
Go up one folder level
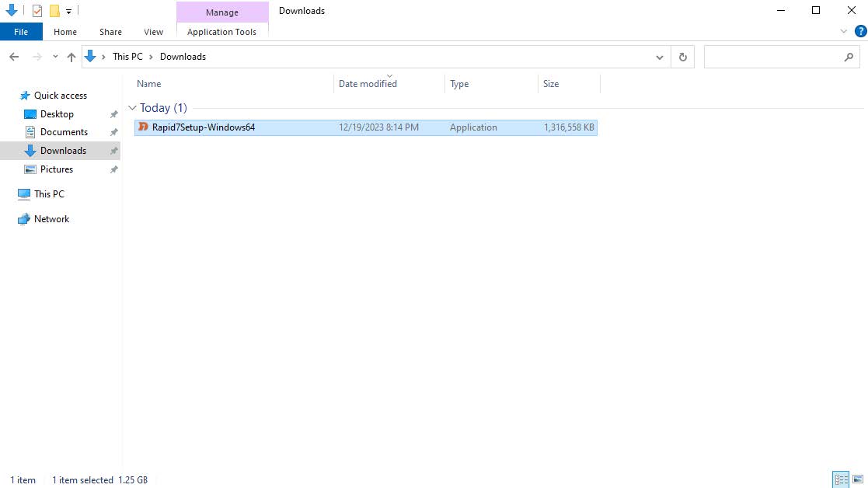[x=71, y=57]
